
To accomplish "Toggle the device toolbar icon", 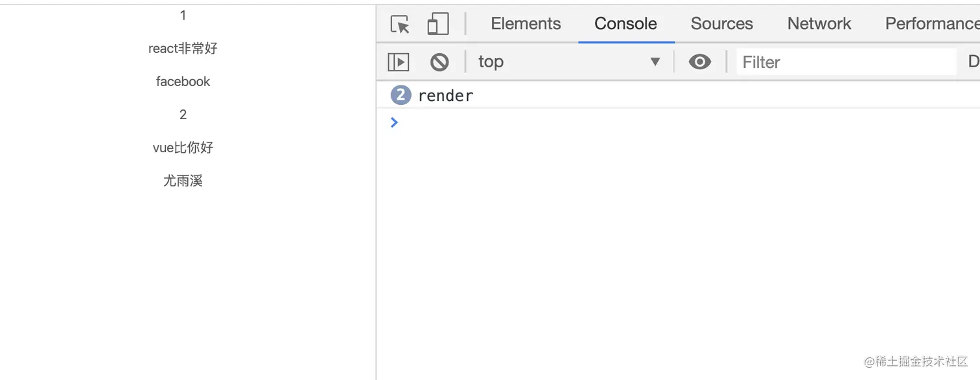I will pyautogui.click(x=438, y=24).
